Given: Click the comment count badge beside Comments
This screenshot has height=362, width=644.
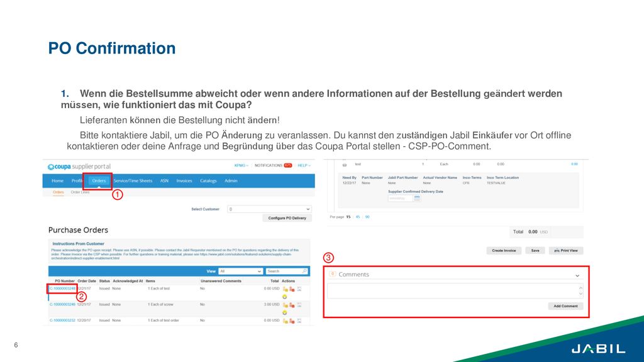Looking at the screenshot, I should coord(333,274).
